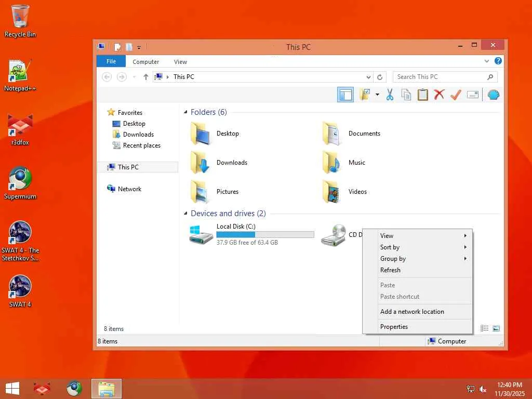
Task: Open recent locations dropdown arrow
Action: [x=135, y=77]
